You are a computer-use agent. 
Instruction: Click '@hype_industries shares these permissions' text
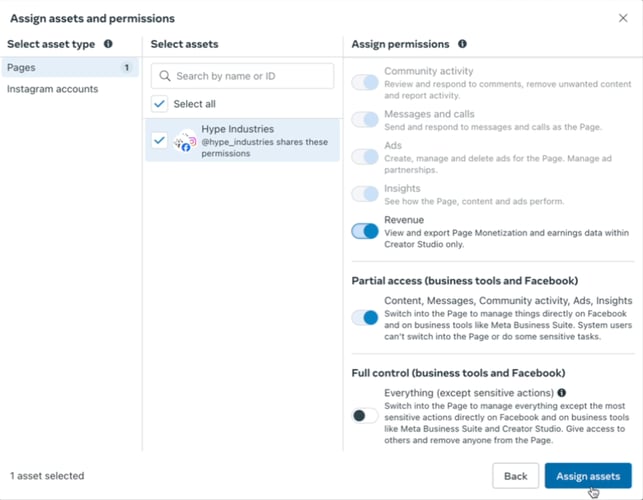(264, 147)
